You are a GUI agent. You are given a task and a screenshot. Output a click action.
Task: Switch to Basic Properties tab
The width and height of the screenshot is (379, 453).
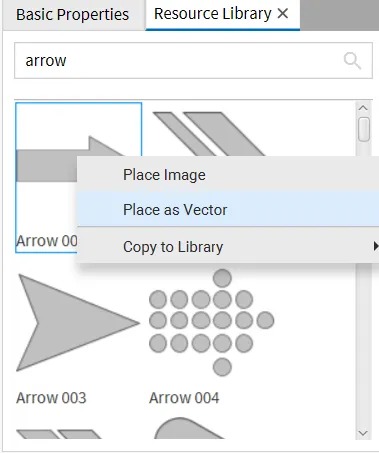(73, 15)
